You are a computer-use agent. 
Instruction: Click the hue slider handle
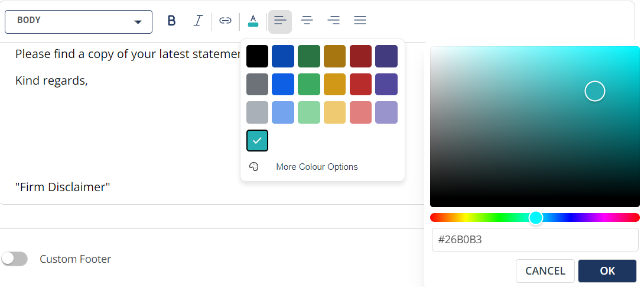click(536, 217)
